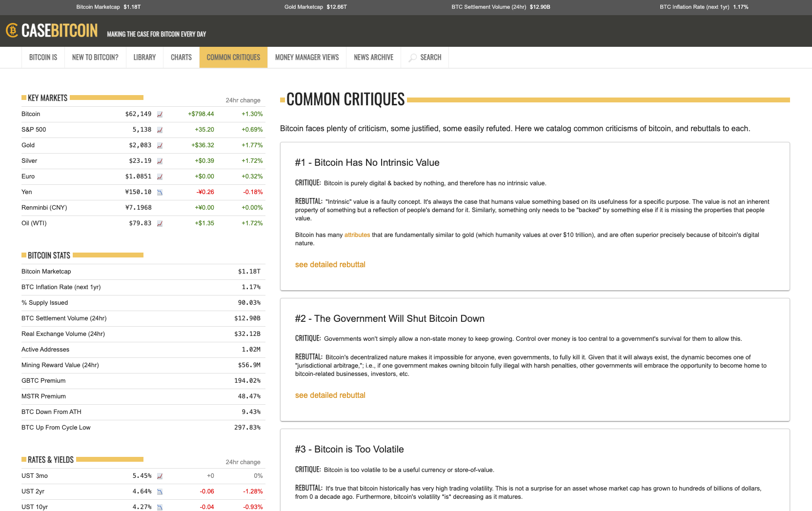Click BTC Inflation Rate ticker at top
Viewport: 812px width, 511px height.
pos(704,7)
